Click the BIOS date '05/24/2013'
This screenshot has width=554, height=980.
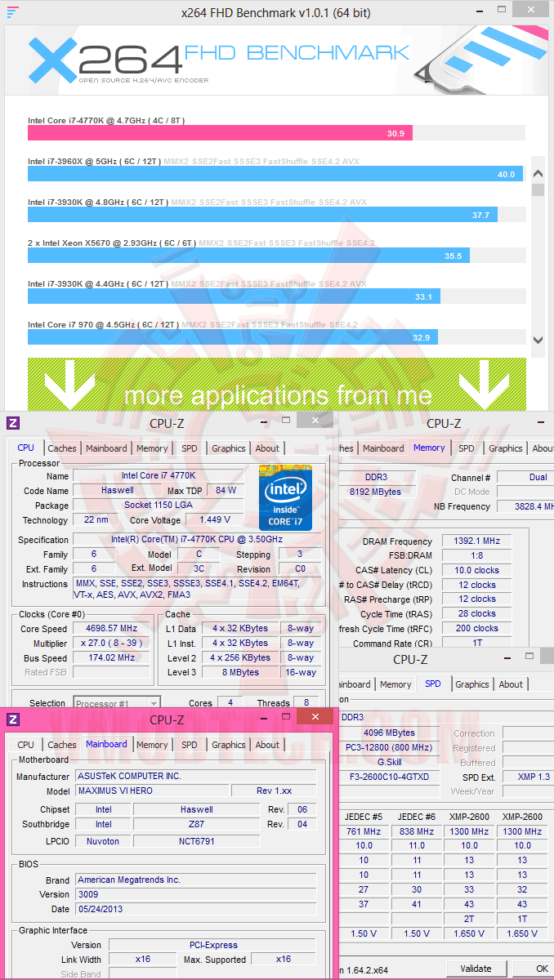point(195,910)
